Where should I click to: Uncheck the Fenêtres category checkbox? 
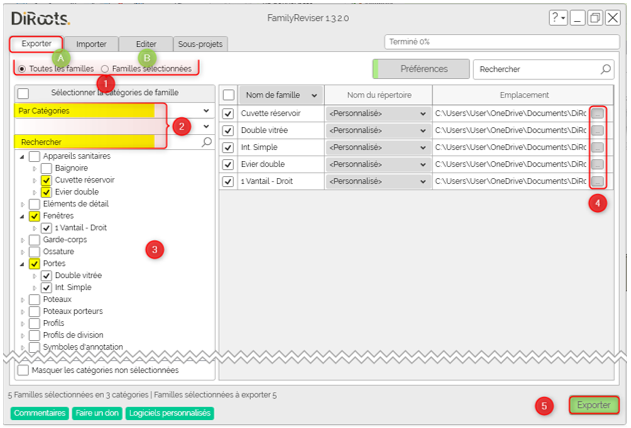pyautogui.click(x=35, y=216)
